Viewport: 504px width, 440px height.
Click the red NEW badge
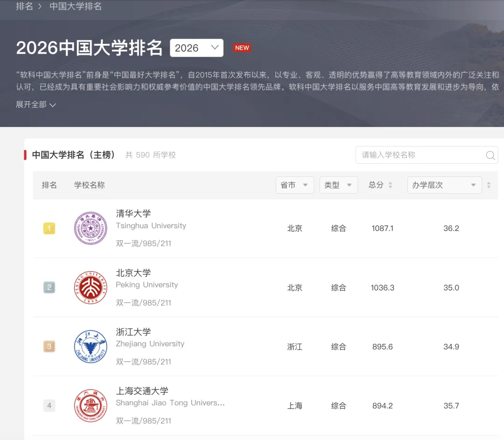[x=242, y=48]
